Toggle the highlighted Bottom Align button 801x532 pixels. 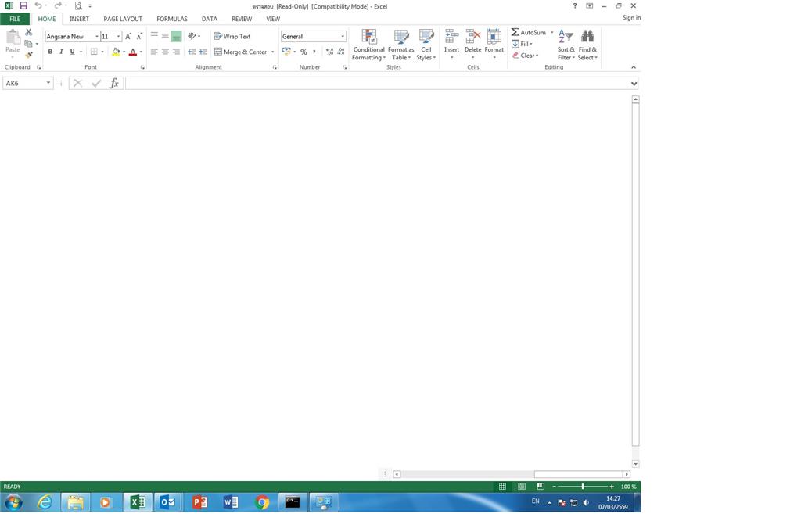tap(176, 36)
